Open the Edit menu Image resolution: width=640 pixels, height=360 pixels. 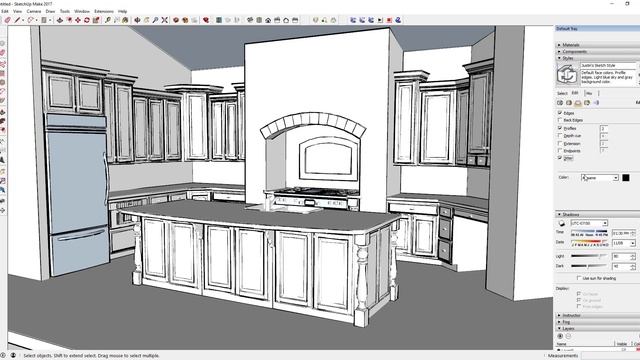(5, 11)
